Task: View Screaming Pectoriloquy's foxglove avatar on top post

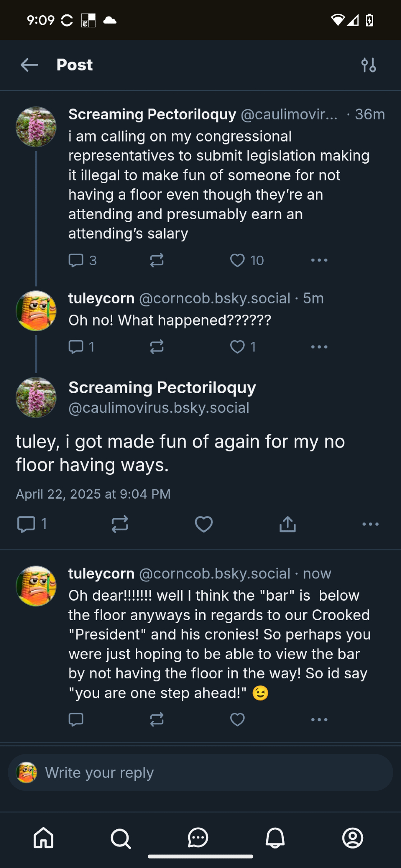Action: 36,127
